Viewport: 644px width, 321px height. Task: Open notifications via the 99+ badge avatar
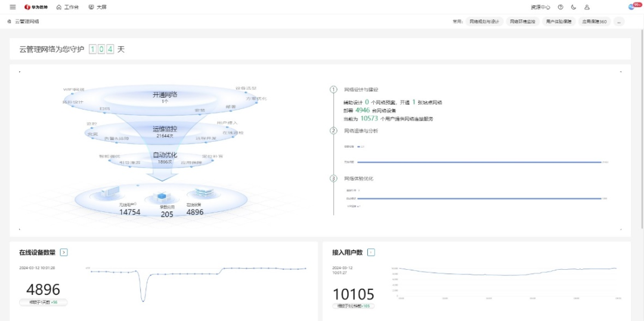tap(633, 7)
